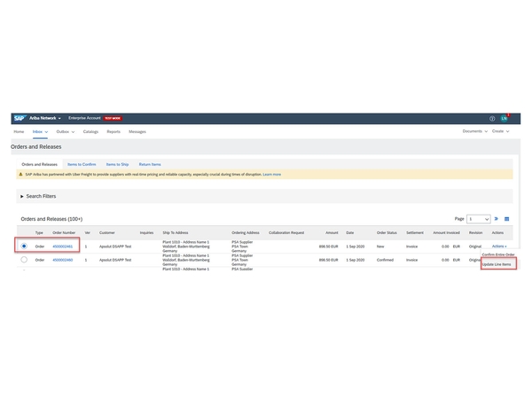Click the SAP logo in header
Screen dimensions: 532x399
tap(20, 118)
